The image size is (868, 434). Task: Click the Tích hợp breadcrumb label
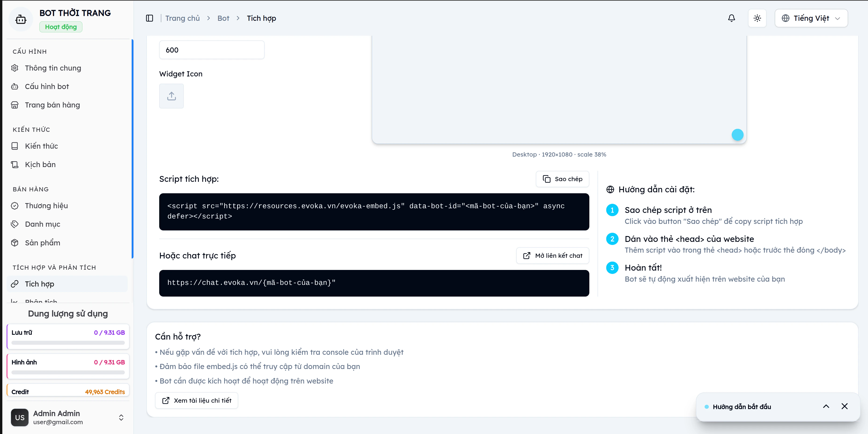click(x=261, y=18)
